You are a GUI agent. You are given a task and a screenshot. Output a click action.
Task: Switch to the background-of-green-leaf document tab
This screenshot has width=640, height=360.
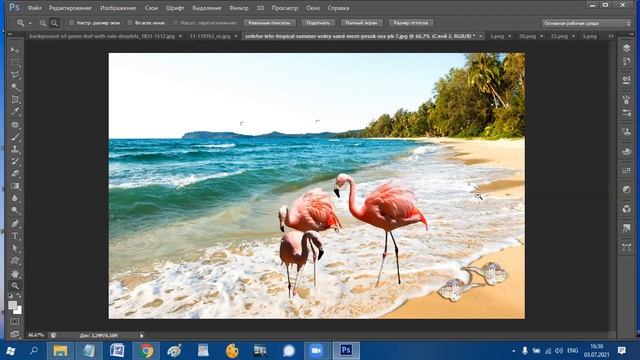click(102, 36)
